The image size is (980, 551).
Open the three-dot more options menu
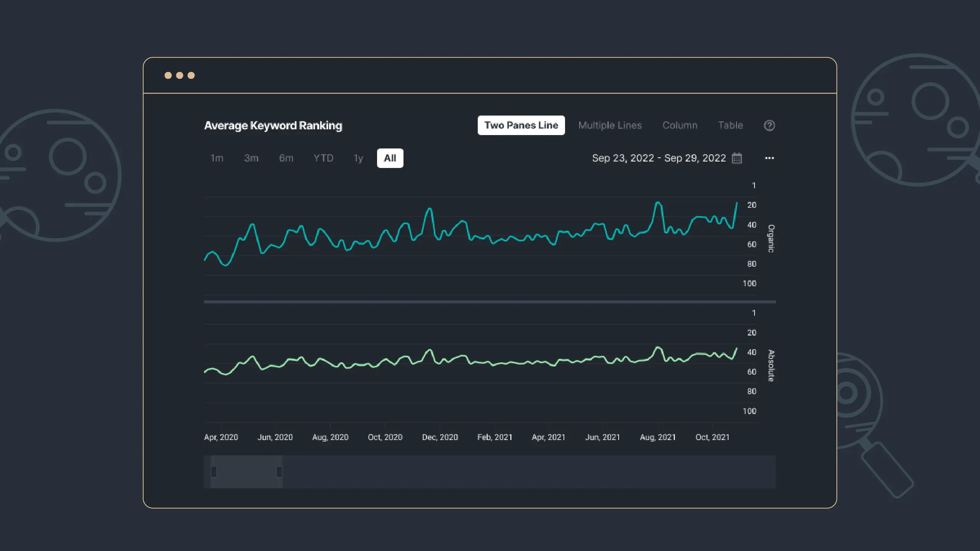point(769,158)
